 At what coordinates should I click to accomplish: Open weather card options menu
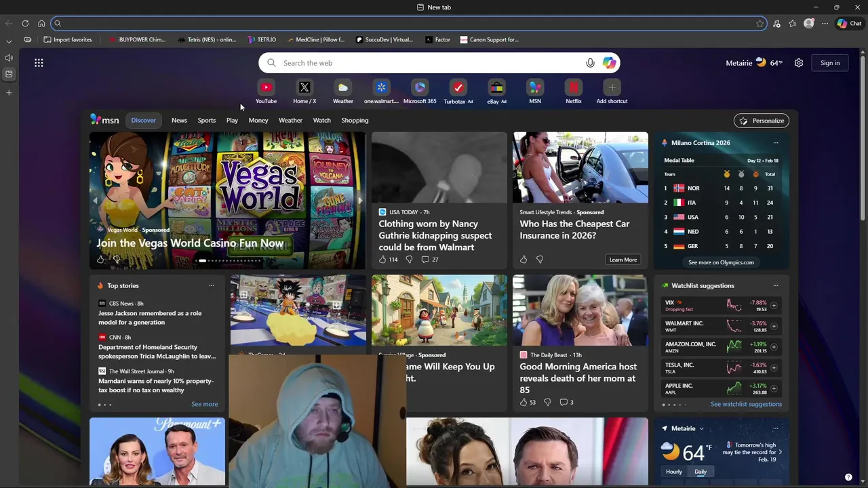click(776, 429)
